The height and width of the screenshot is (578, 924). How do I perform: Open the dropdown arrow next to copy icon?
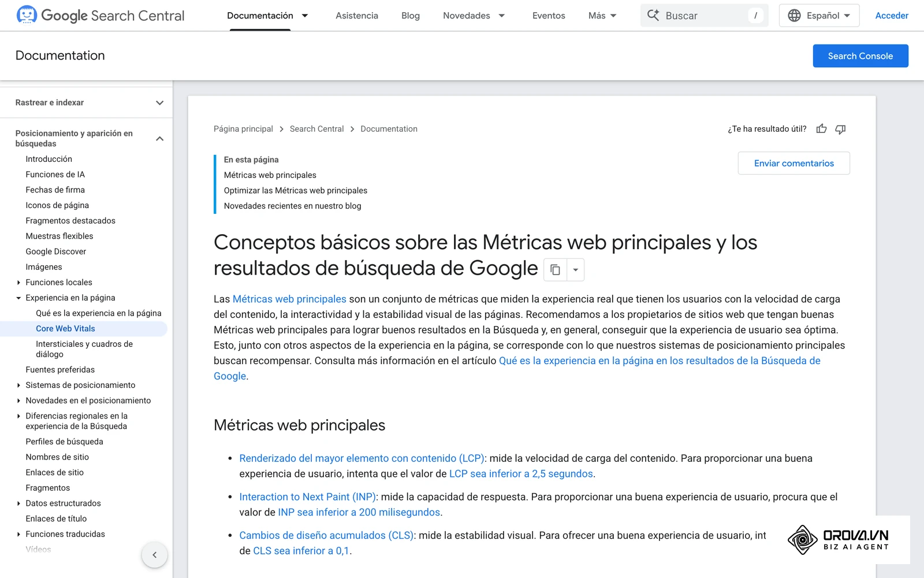pyautogui.click(x=575, y=270)
